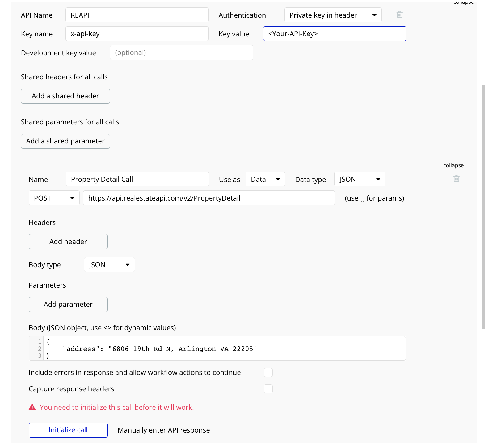Focus the Key value input field
Viewport: 488px width, 448px height.
[335, 34]
